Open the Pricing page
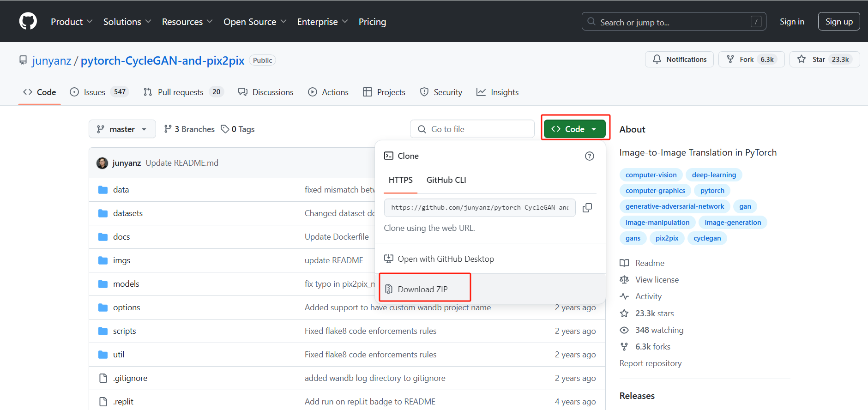868x410 pixels. pos(372,22)
